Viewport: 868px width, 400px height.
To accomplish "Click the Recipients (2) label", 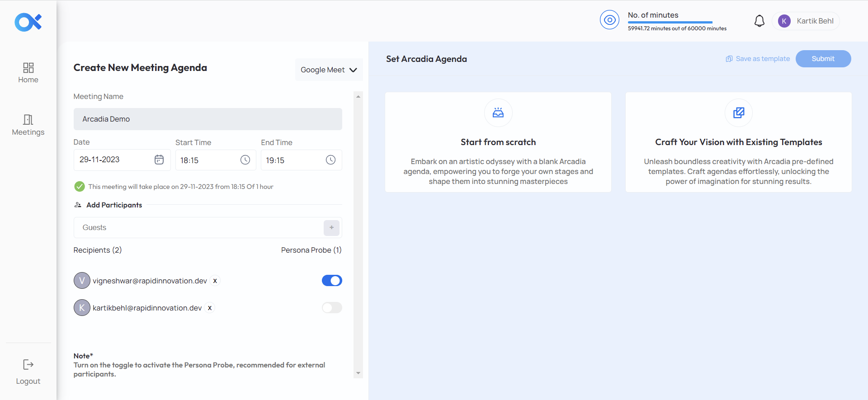I will (x=98, y=250).
